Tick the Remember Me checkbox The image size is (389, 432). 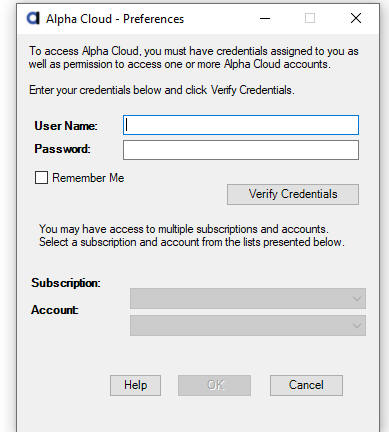[41, 178]
